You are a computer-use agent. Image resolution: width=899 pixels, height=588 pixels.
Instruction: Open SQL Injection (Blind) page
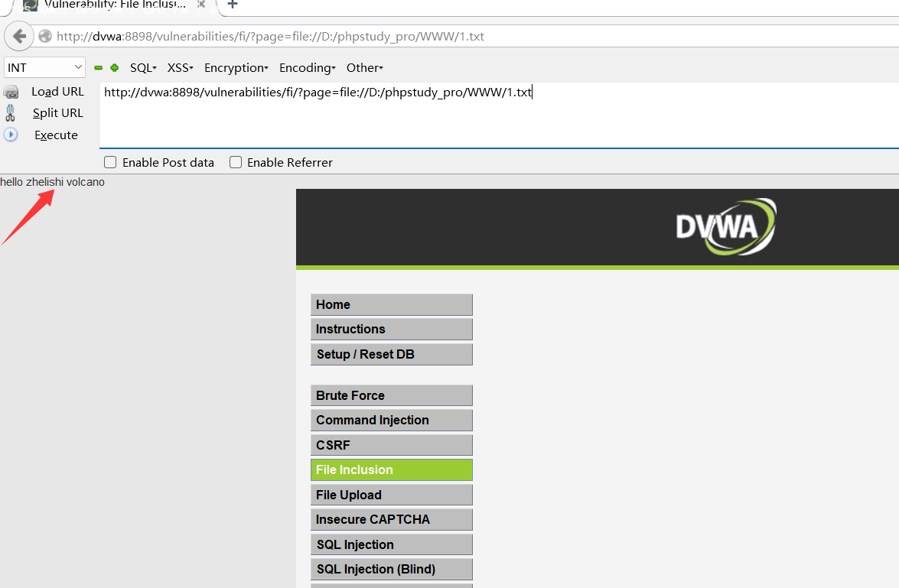coord(392,570)
